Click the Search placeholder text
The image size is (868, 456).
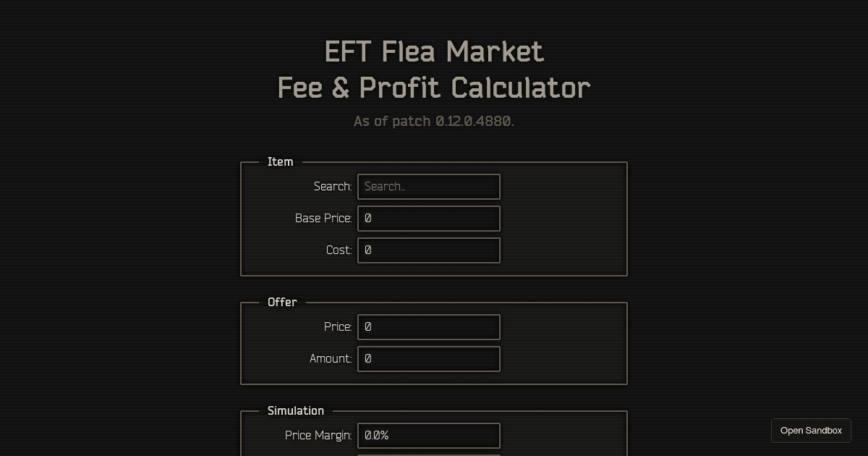click(384, 186)
